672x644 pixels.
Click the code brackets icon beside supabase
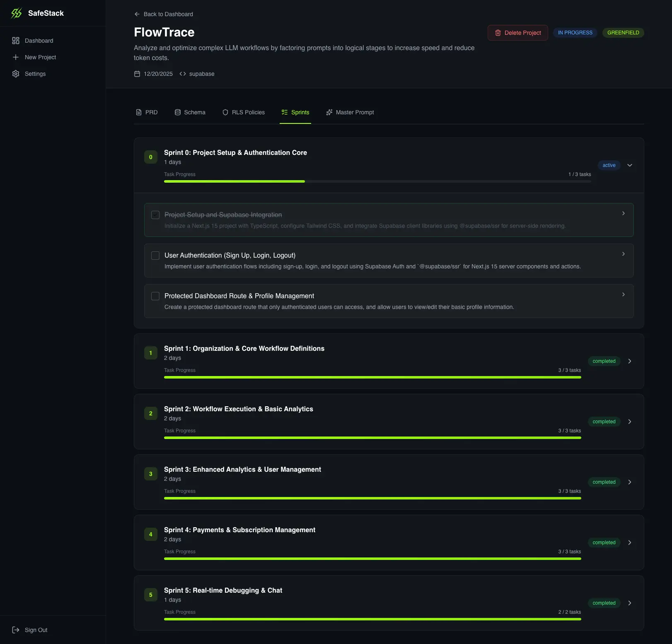click(183, 74)
